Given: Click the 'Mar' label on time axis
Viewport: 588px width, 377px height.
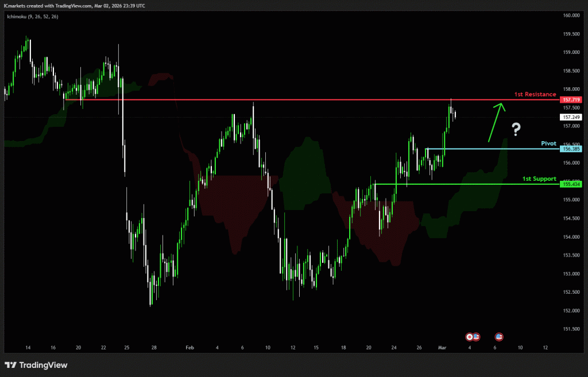Looking at the screenshot, I should coord(442,348).
